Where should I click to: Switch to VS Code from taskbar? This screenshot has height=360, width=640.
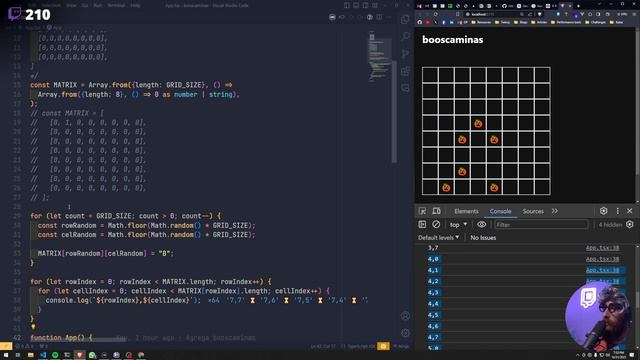point(43,355)
